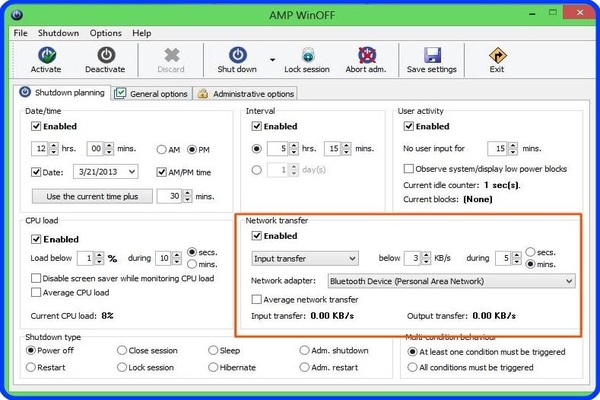Select the Interval day(s) radio button
This screenshot has height=400, width=600.
257,170
